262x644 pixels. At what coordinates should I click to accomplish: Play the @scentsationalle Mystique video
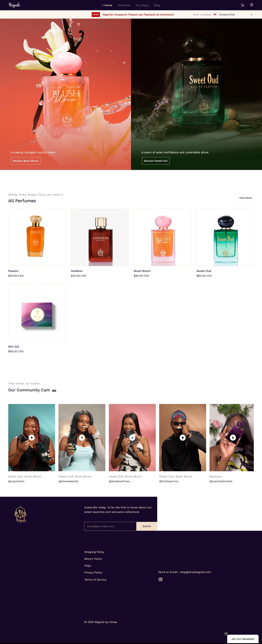pos(233,438)
